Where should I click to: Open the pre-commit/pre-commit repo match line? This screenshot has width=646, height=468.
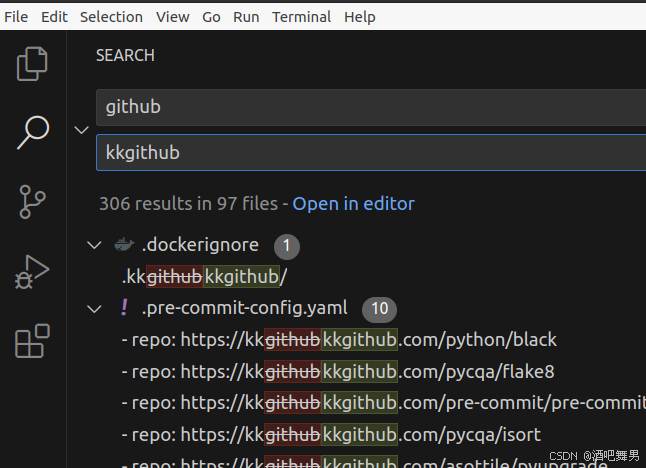pyautogui.click(x=384, y=403)
